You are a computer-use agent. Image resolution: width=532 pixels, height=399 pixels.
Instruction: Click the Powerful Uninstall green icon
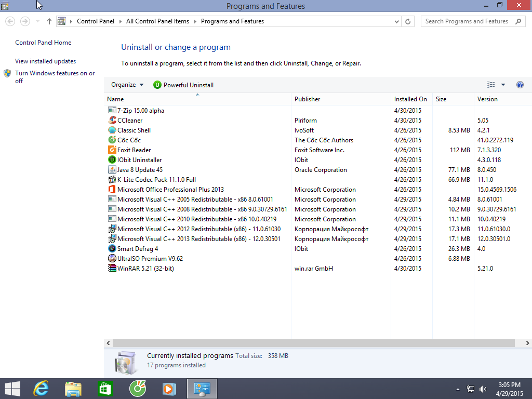click(157, 85)
